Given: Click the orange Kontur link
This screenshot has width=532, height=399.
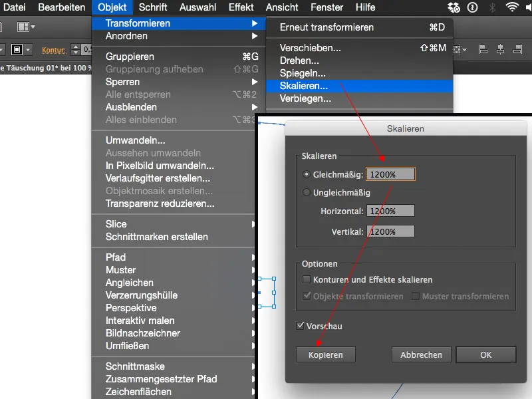Looking at the screenshot, I should 54,50.
